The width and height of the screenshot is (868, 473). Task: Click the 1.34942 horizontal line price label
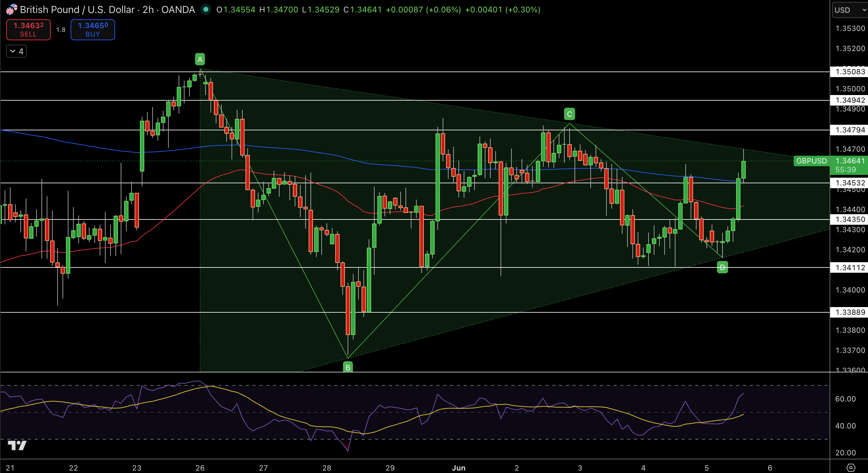(x=849, y=100)
